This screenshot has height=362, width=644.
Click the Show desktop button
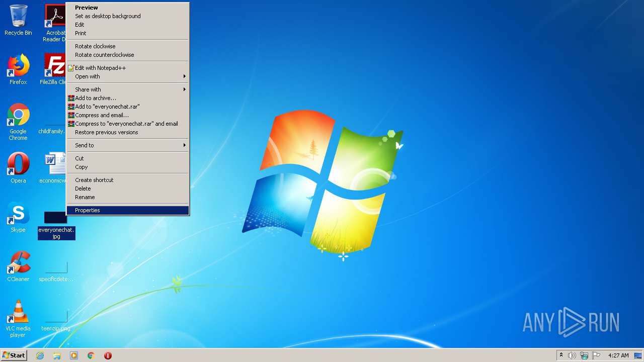point(638,355)
